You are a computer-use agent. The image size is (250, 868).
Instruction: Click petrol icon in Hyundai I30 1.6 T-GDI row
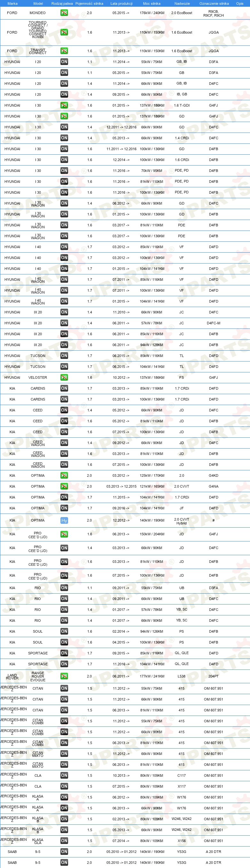pyautogui.click(x=64, y=105)
